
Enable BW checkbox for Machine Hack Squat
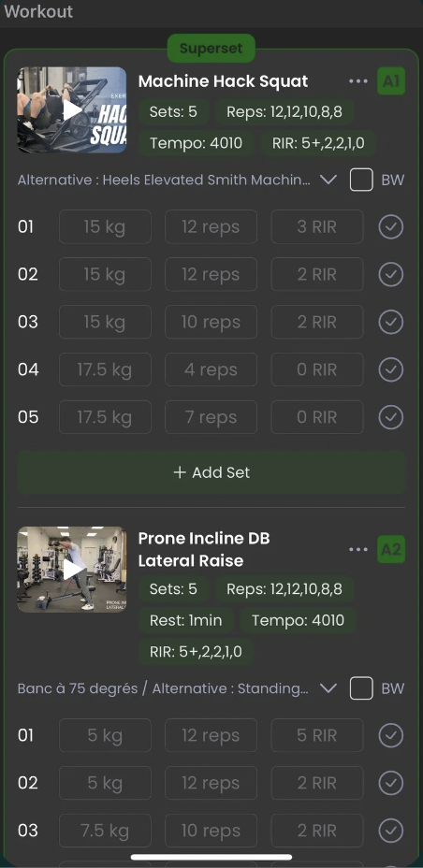tap(361, 180)
